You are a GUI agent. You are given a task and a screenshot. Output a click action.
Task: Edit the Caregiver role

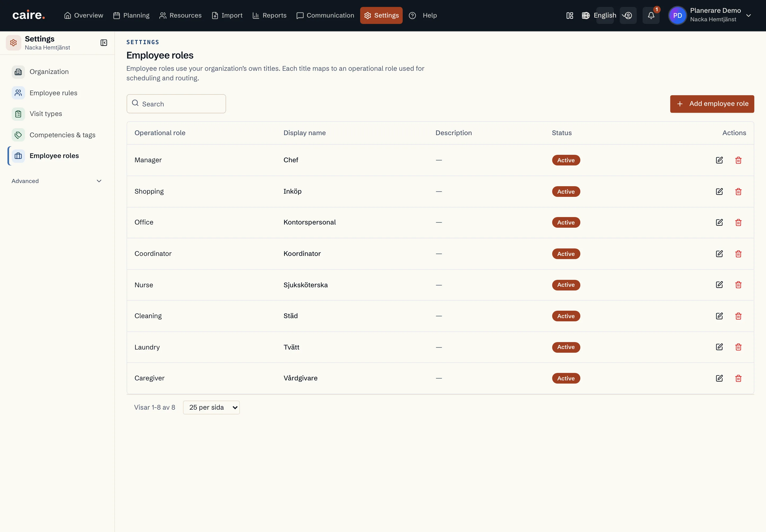pyautogui.click(x=719, y=378)
